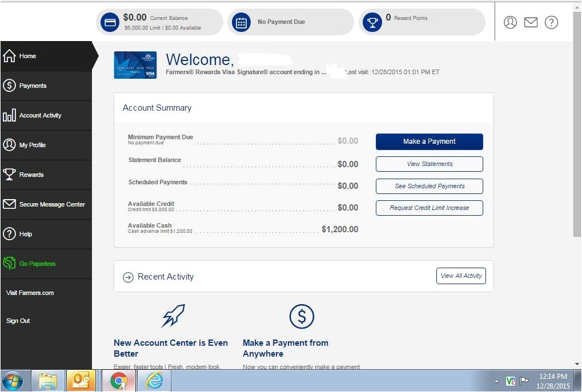Click the Statement Balance label
The image size is (582, 392).
click(x=155, y=160)
